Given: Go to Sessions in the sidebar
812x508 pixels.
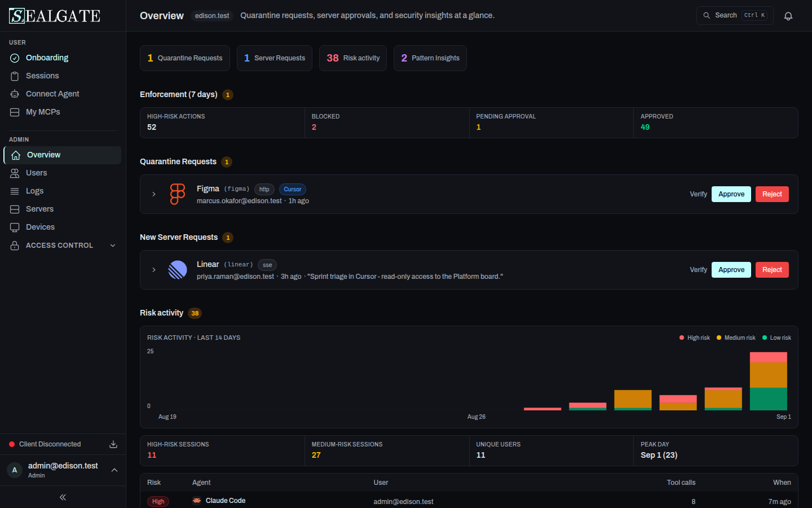Looking at the screenshot, I should point(63,76).
